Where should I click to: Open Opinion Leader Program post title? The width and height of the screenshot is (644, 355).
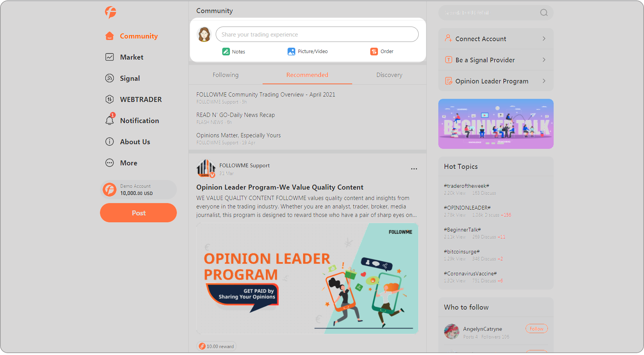click(280, 187)
